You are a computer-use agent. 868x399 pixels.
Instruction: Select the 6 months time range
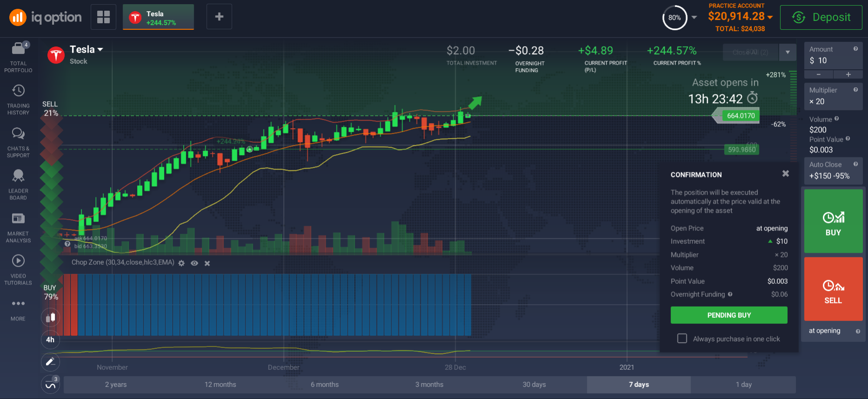click(325, 385)
